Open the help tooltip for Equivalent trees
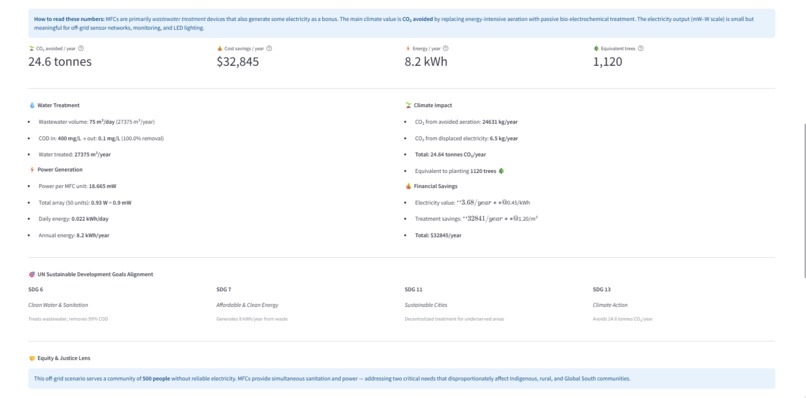 [640, 48]
